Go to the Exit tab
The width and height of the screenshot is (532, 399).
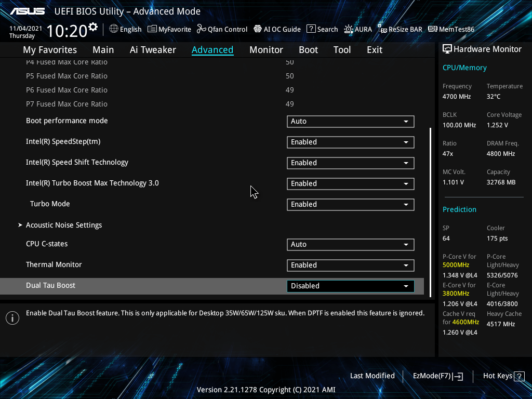[x=375, y=50]
